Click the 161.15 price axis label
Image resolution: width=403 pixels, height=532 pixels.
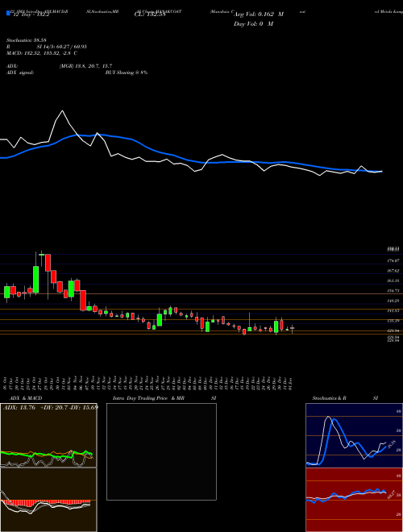pyautogui.click(x=395, y=281)
